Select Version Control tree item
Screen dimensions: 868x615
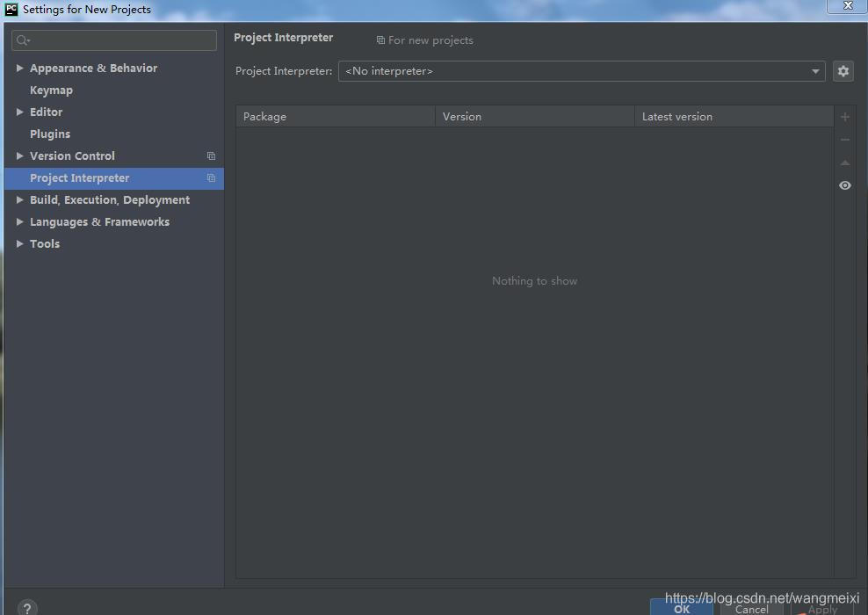pyautogui.click(x=72, y=156)
